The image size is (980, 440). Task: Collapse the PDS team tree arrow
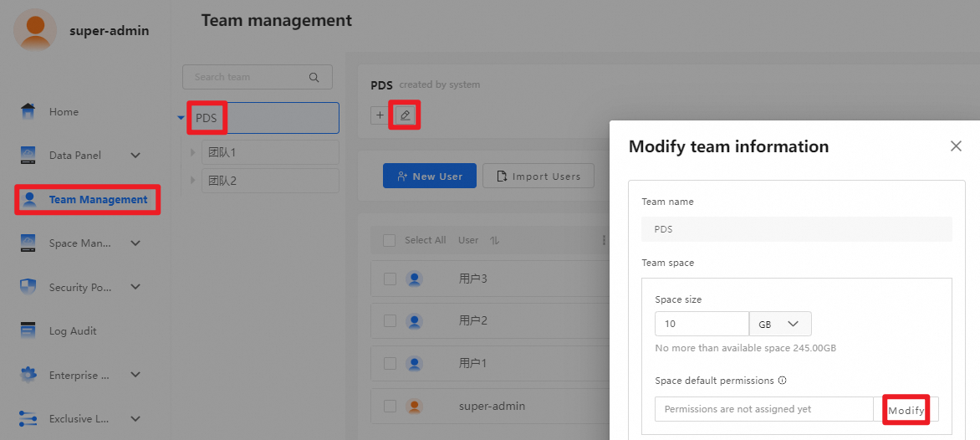click(181, 117)
